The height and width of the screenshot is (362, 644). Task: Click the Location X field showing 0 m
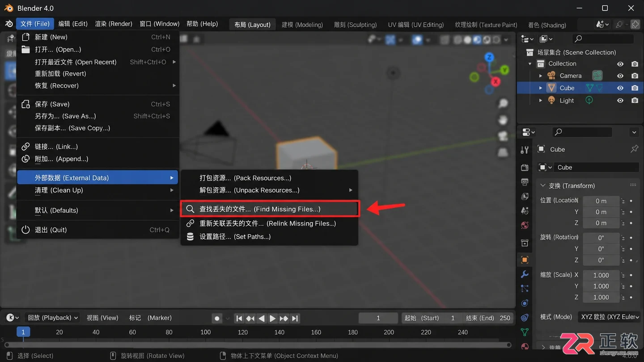[601, 201]
